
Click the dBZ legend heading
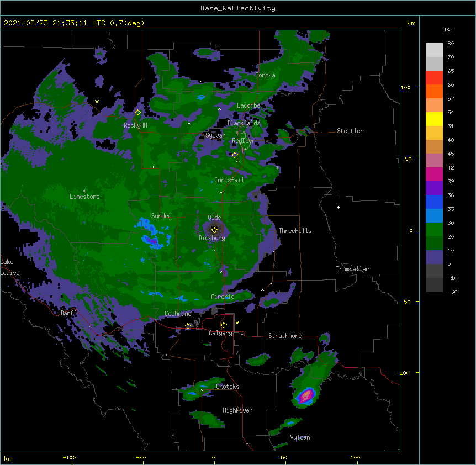(447, 30)
